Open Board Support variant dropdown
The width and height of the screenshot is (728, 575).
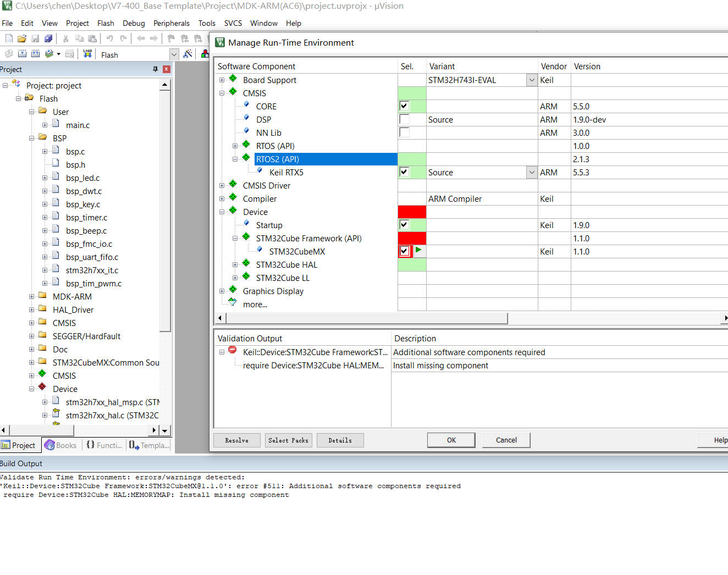coord(532,80)
